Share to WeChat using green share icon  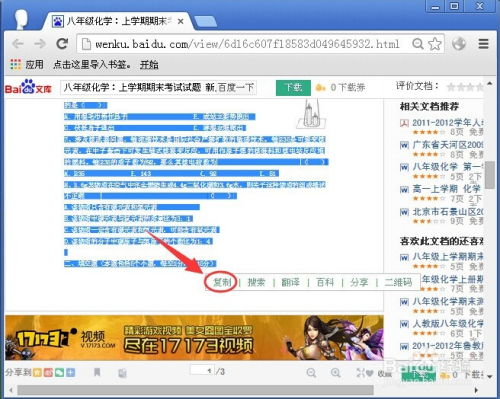click(x=59, y=372)
